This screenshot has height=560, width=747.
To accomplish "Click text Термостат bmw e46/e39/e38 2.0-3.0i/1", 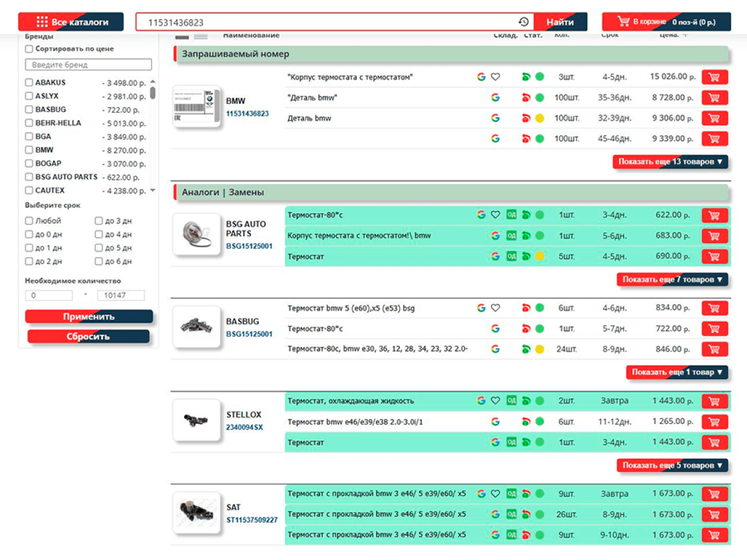I will coord(355,422).
